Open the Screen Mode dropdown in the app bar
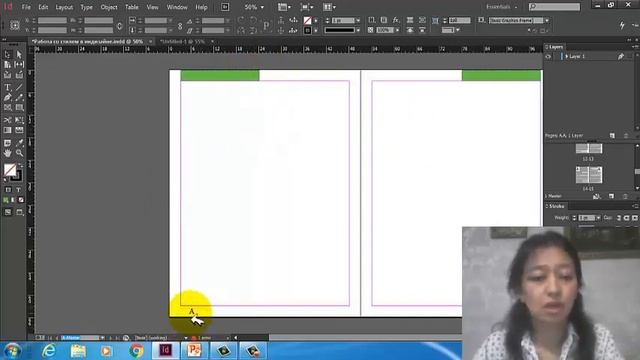Viewport: 640px width, 360px height. tap(307, 7)
